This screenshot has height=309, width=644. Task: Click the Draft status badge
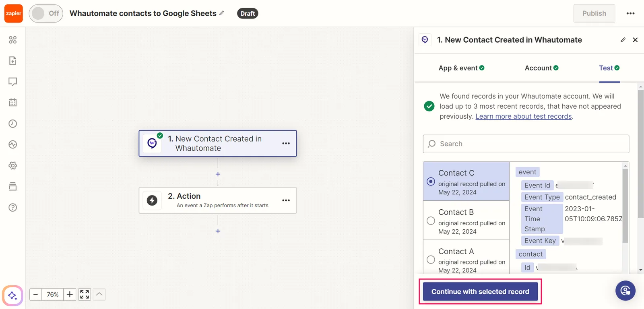point(248,13)
